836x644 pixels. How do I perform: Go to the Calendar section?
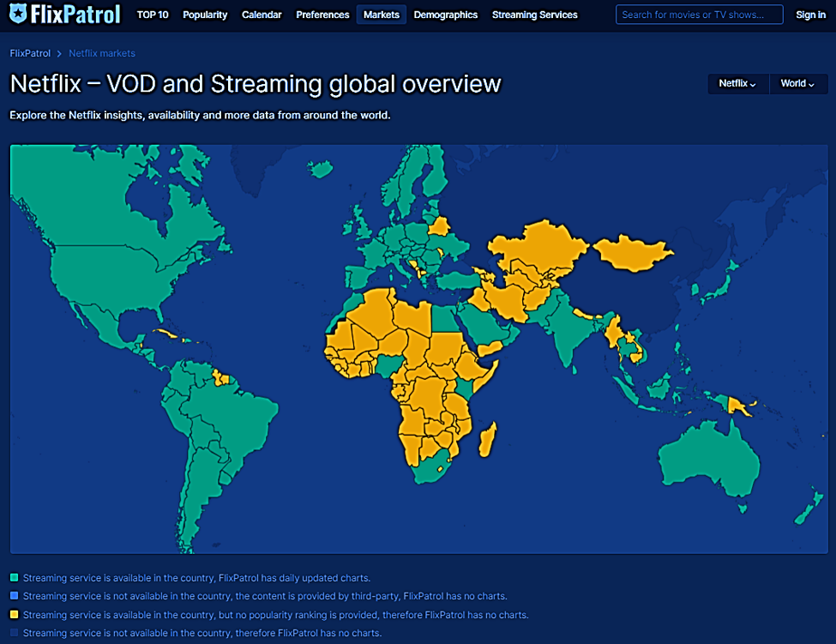tap(262, 15)
